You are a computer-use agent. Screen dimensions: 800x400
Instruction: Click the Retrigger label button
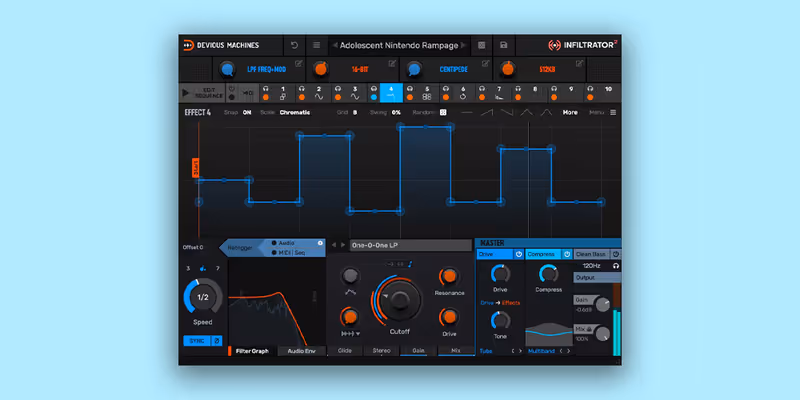pyautogui.click(x=240, y=247)
